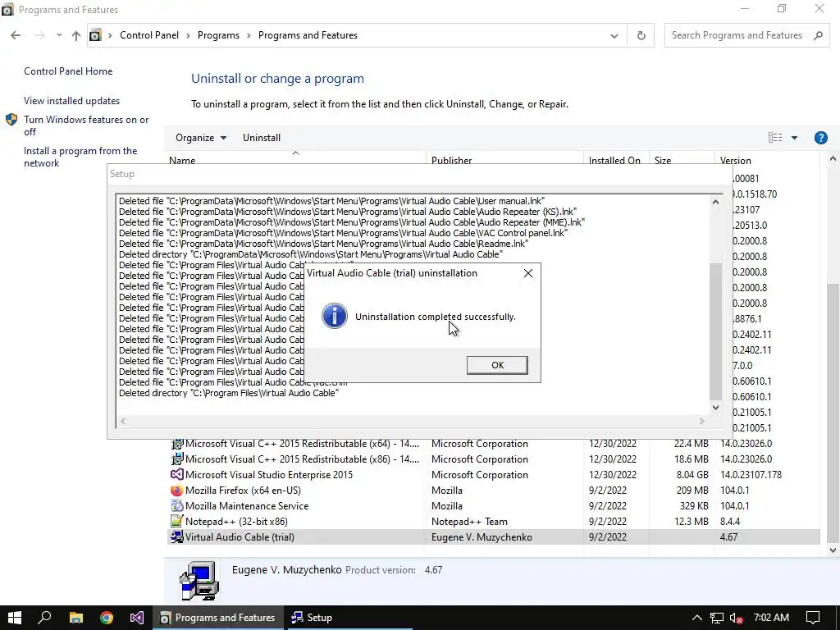
Task: Click the Programs breadcrumb
Action: pos(218,35)
